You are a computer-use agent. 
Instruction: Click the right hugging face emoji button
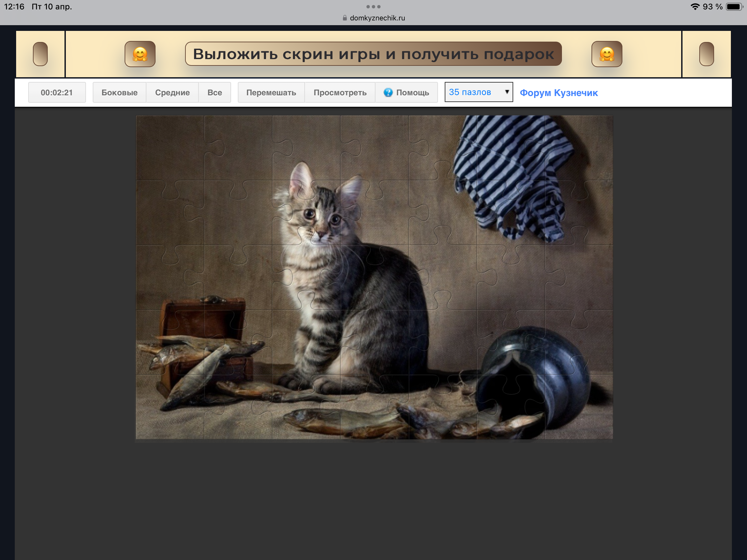(607, 54)
